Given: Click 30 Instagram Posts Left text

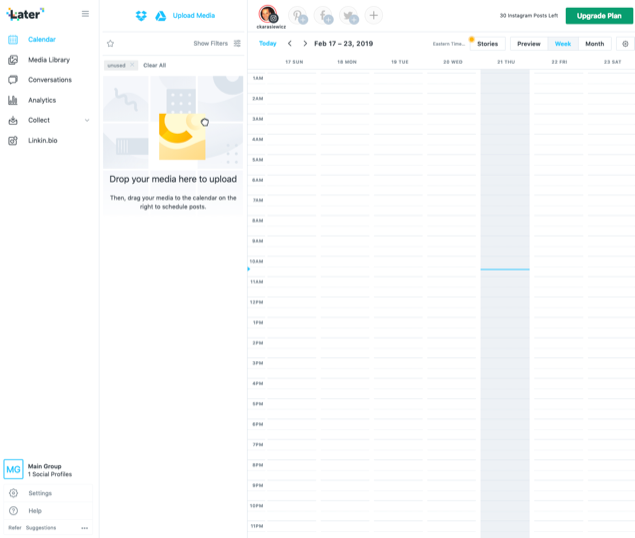Looking at the screenshot, I should (528, 15).
